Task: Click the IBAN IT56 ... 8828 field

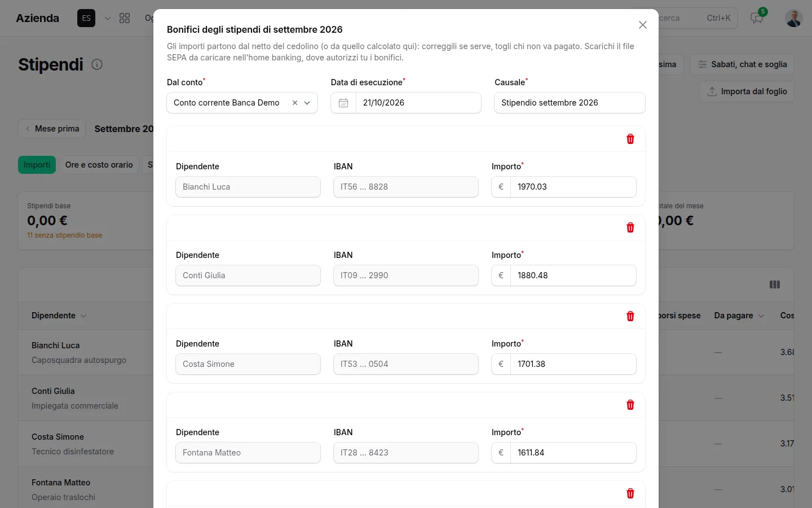Action: (x=406, y=187)
